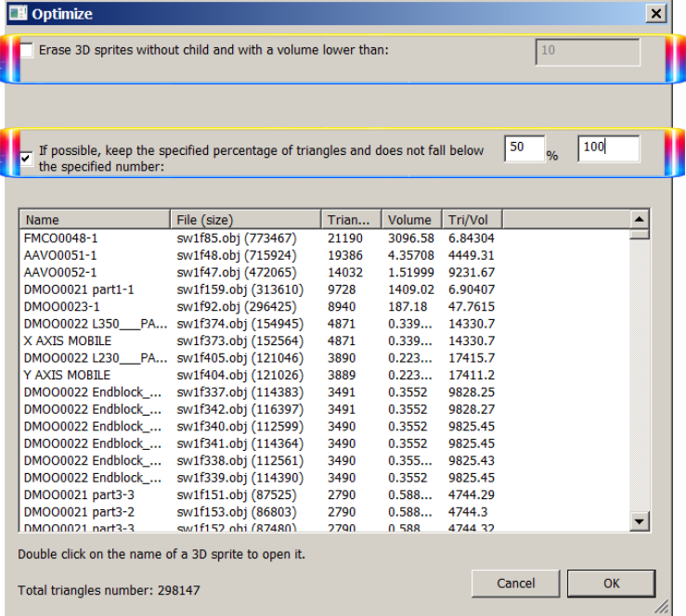The height and width of the screenshot is (616, 686).
Task: Click file sw1f341.obj (114364)
Action: 240,443
